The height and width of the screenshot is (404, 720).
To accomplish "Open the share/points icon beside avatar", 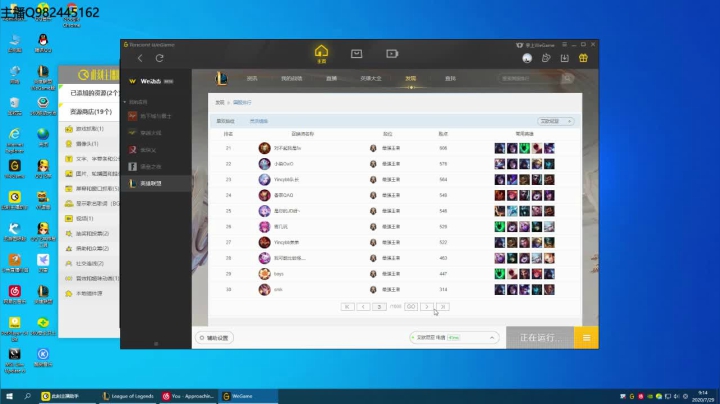I will click(546, 58).
